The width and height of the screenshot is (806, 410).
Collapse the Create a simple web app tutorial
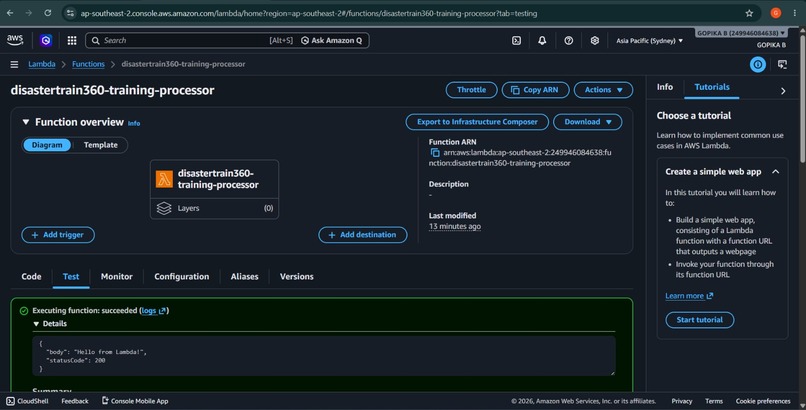click(x=776, y=172)
